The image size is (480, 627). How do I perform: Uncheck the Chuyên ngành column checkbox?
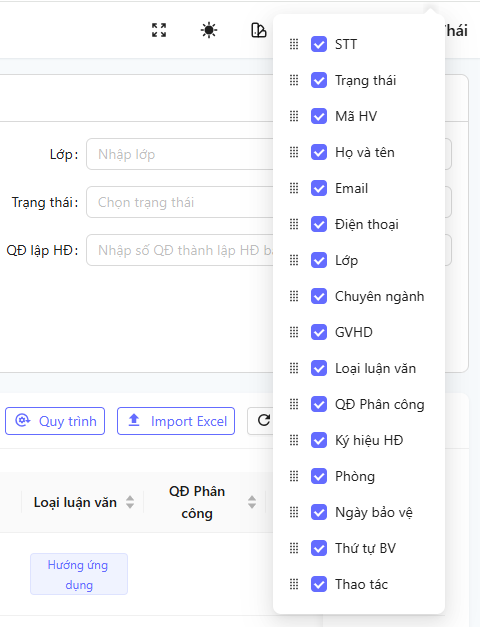tap(319, 296)
